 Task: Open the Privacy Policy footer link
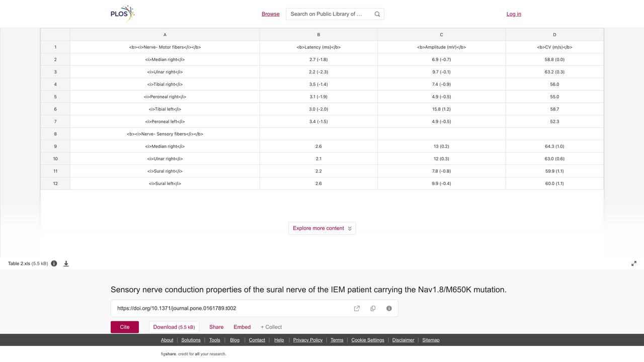[x=308, y=340]
